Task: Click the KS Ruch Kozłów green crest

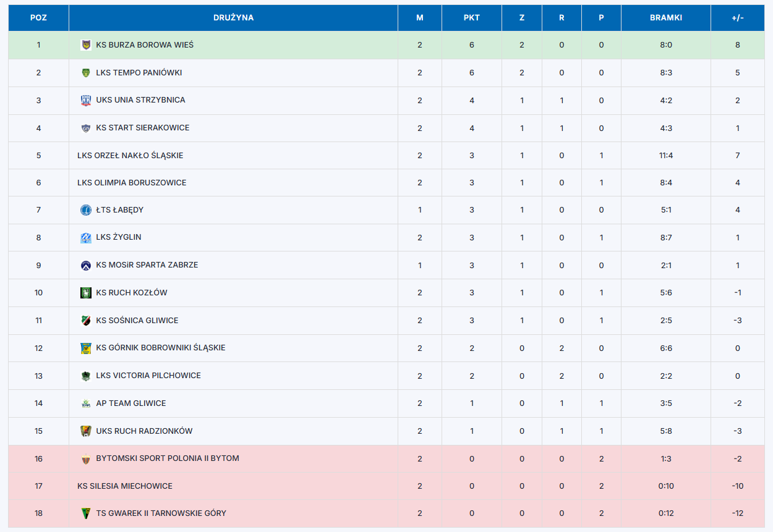Action: coord(86,293)
